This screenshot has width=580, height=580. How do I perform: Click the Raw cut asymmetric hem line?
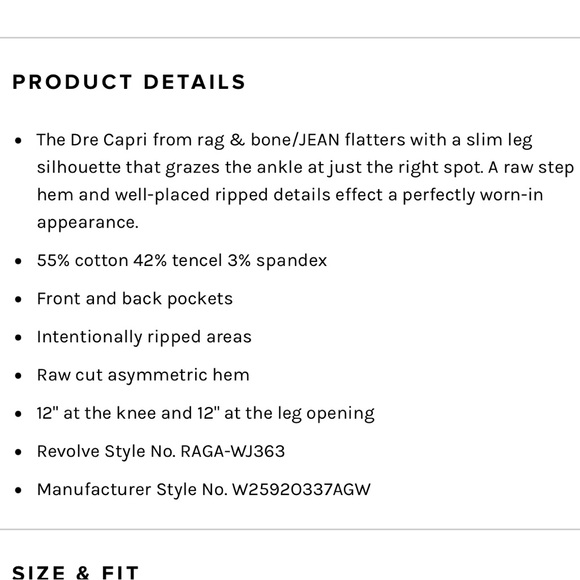tap(143, 375)
